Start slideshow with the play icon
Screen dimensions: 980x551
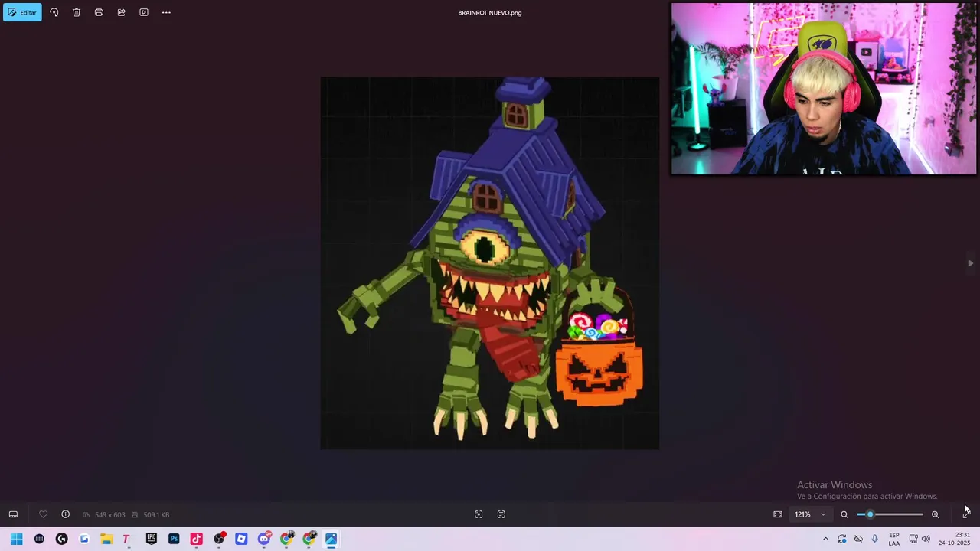144,12
